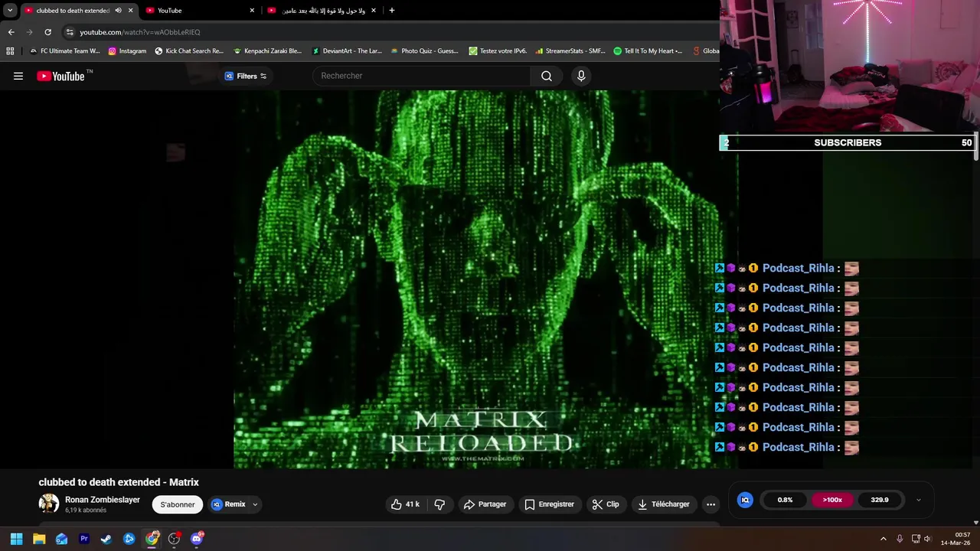Open FC Ultimate Team bookmark
This screenshot has width=980, height=551.
coord(64,51)
